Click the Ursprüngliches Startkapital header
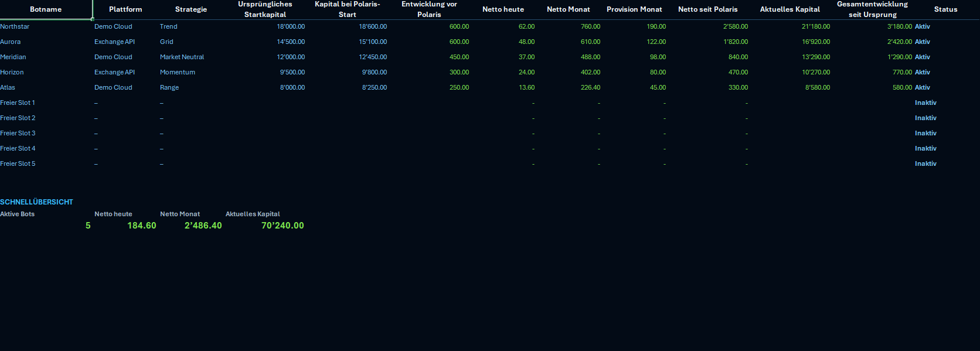This screenshot has height=351, width=980. [265, 9]
